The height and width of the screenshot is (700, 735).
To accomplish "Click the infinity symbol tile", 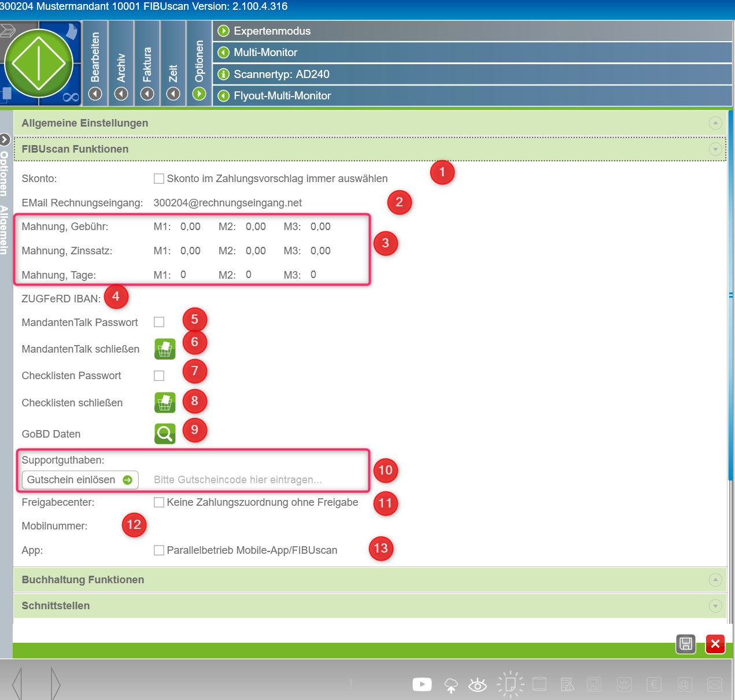I will [x=71, y=97].
